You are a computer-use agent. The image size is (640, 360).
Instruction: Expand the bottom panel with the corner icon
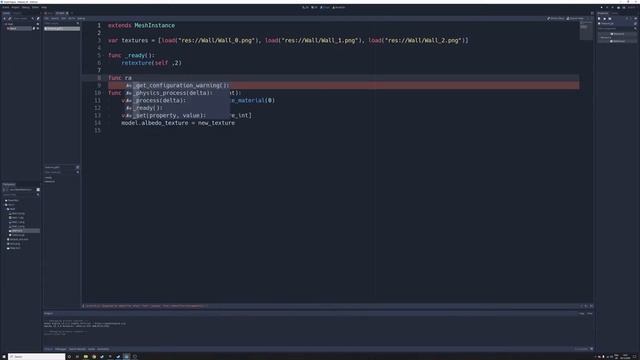tap(591, 349)
